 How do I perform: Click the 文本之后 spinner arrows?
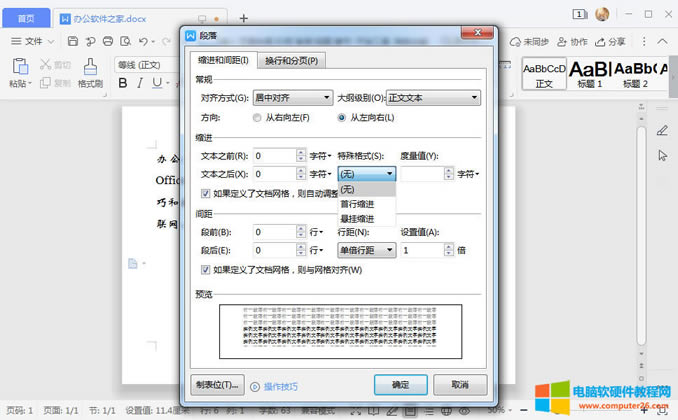pos(301,174)
